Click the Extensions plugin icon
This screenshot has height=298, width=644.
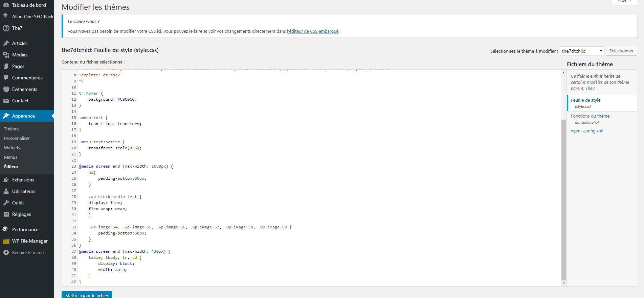[x=6, y=180]
